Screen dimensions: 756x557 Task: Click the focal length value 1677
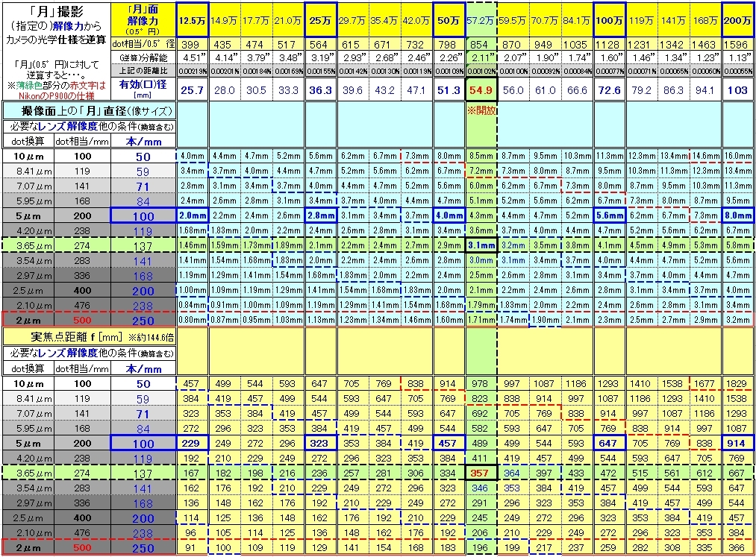point(705,384)
